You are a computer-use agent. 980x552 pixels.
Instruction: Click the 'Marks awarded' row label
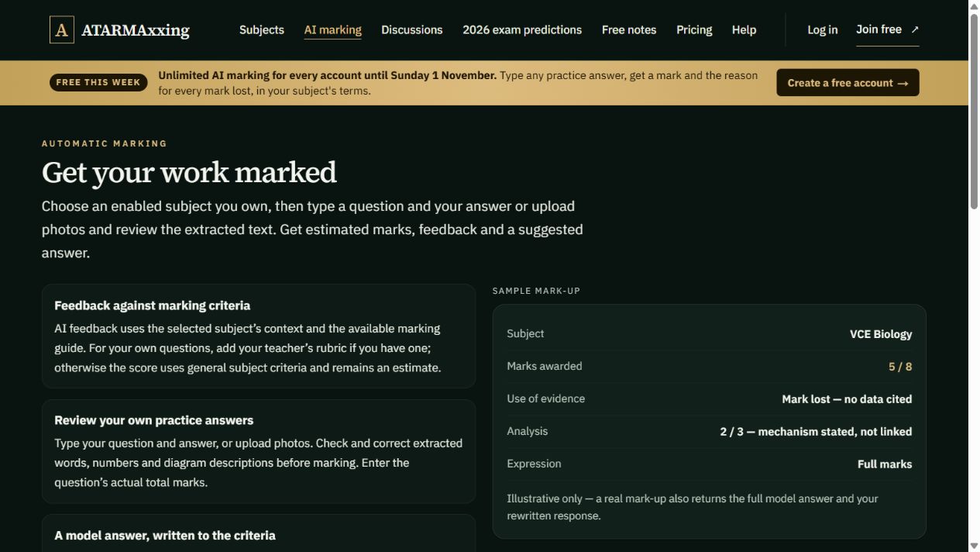coord(545,366)
